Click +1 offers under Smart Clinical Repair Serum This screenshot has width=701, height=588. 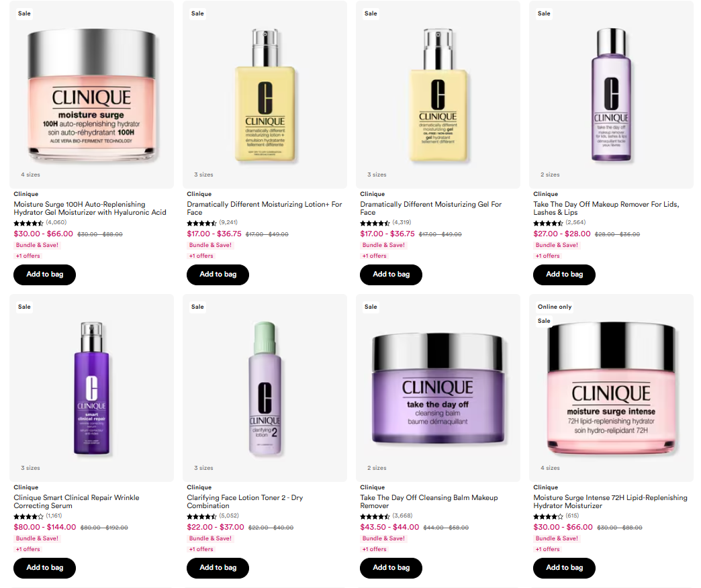(28, 549)
